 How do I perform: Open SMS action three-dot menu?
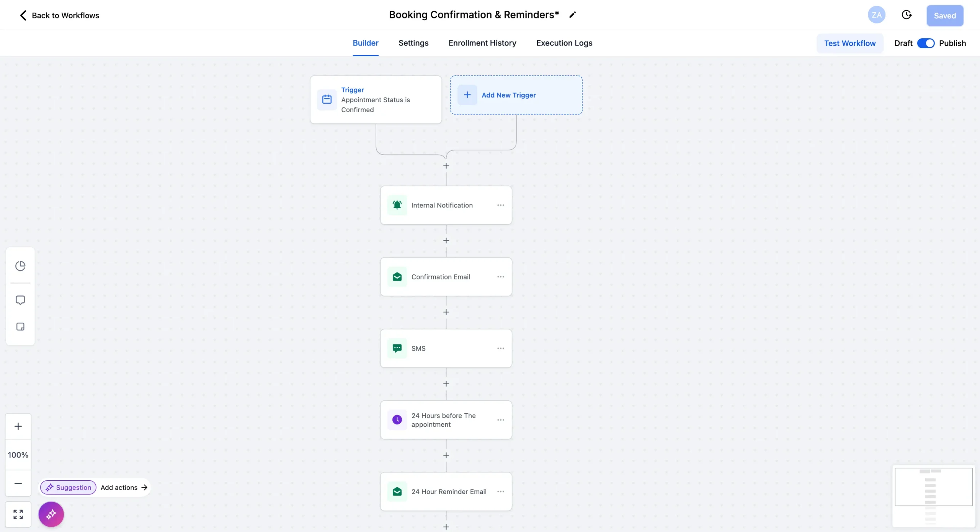click(x=500, y=348)
